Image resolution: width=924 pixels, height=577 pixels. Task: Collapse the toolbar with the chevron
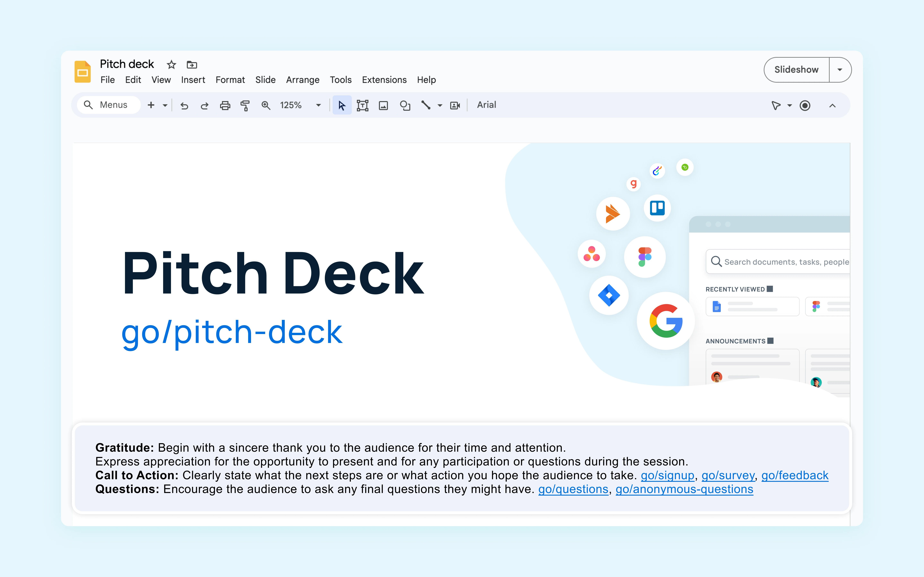click(x=833, y=105)
